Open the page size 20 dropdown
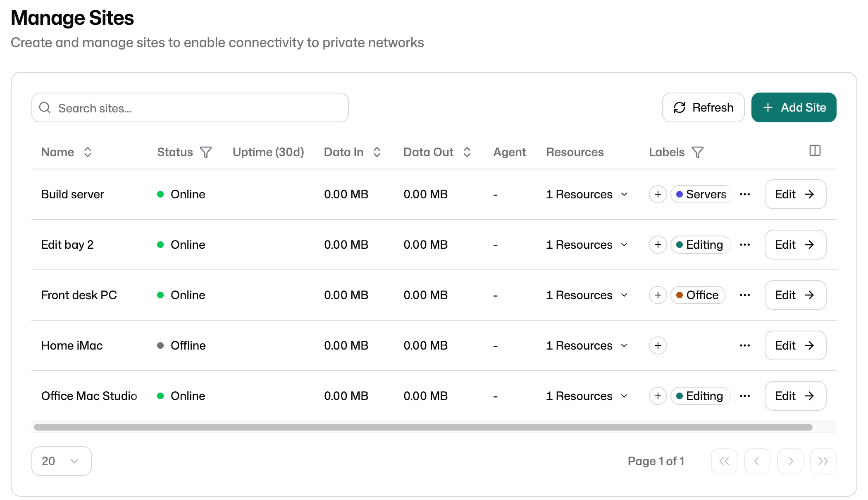 click(x=62, y=461)
